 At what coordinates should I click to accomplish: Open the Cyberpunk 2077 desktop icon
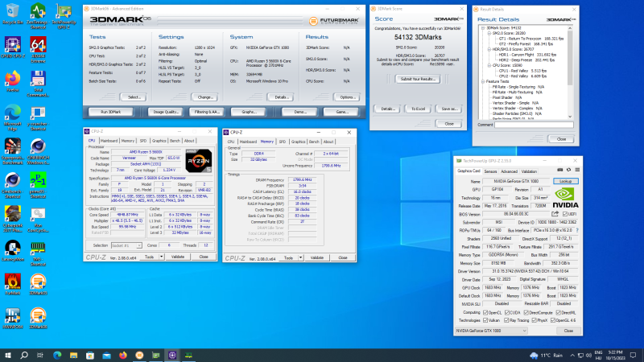12,219
